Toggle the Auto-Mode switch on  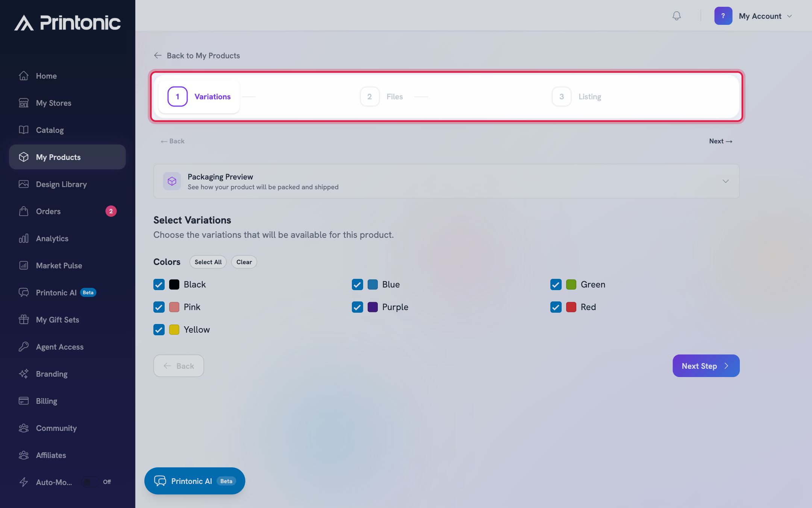click(91, 482)
